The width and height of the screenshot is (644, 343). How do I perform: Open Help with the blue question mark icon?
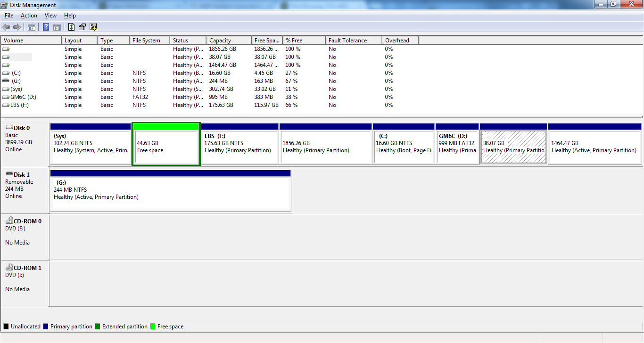point(46,27)
